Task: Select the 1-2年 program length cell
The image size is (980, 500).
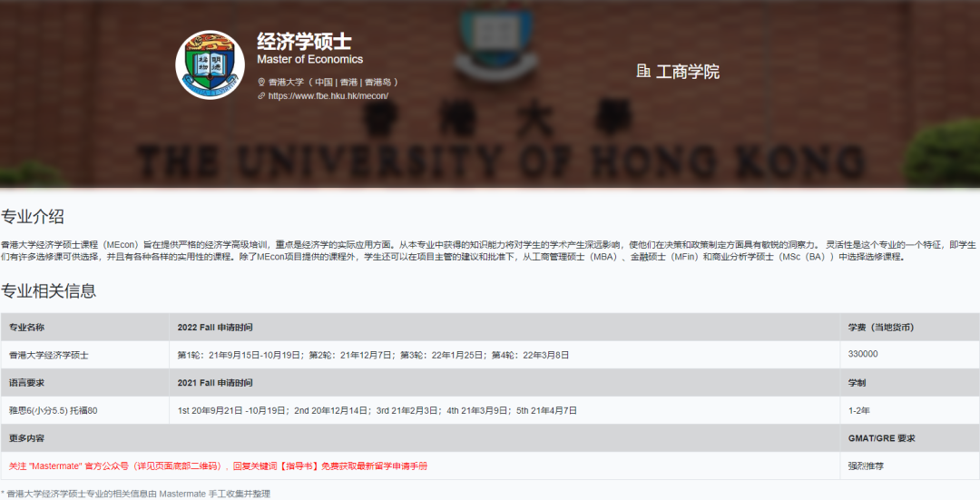Action: (x=858, y=410)
